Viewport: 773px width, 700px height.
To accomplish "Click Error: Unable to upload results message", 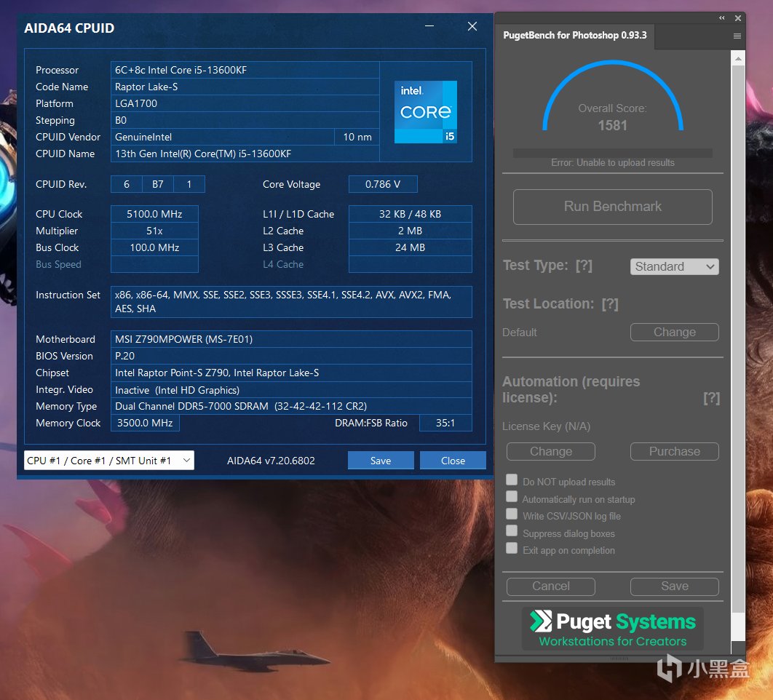I will click(612, 163).
